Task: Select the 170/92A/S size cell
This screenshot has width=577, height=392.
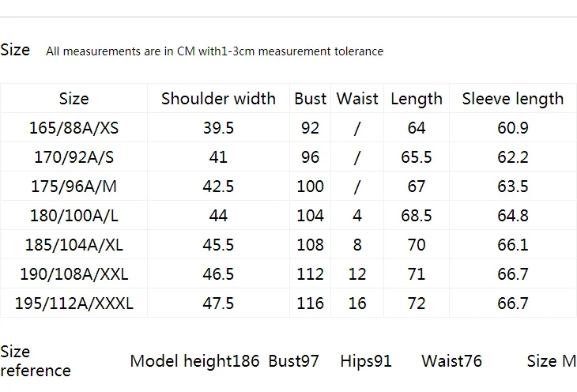Action: (x=74, y=157)
